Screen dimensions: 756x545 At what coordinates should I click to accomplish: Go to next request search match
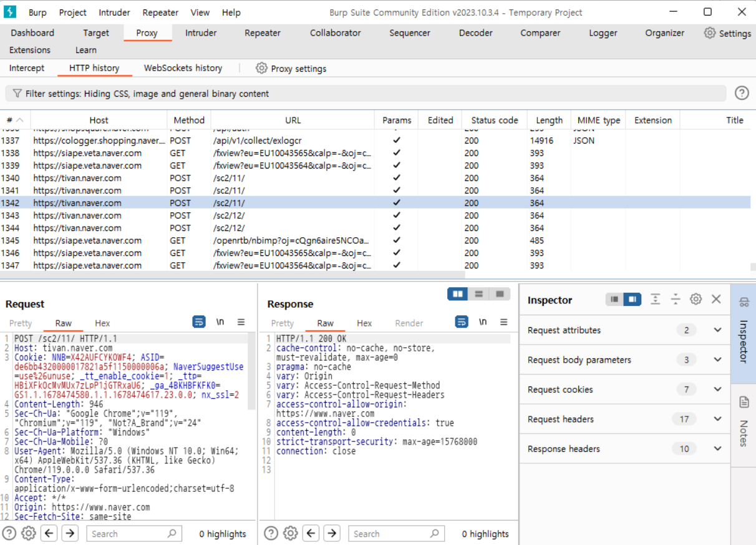70,533
